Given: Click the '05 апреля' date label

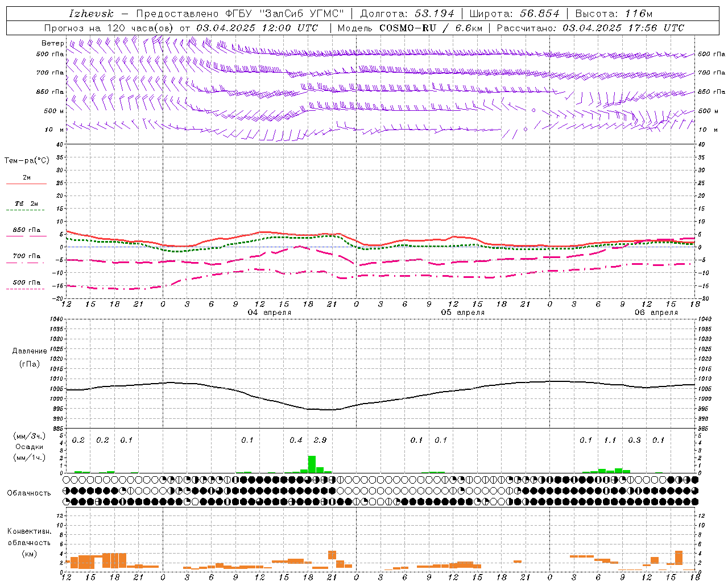Looking at the screenshot, I should [463, 313].
